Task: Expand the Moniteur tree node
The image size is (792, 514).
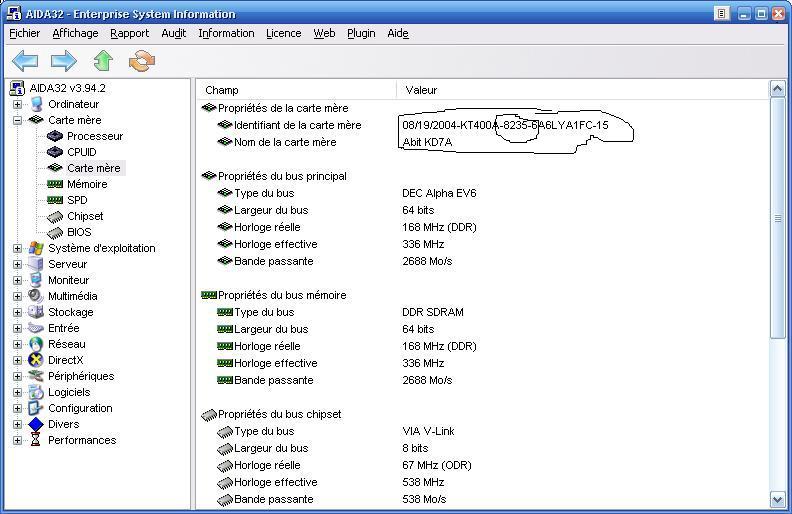Action: click(x=17, y=280)
